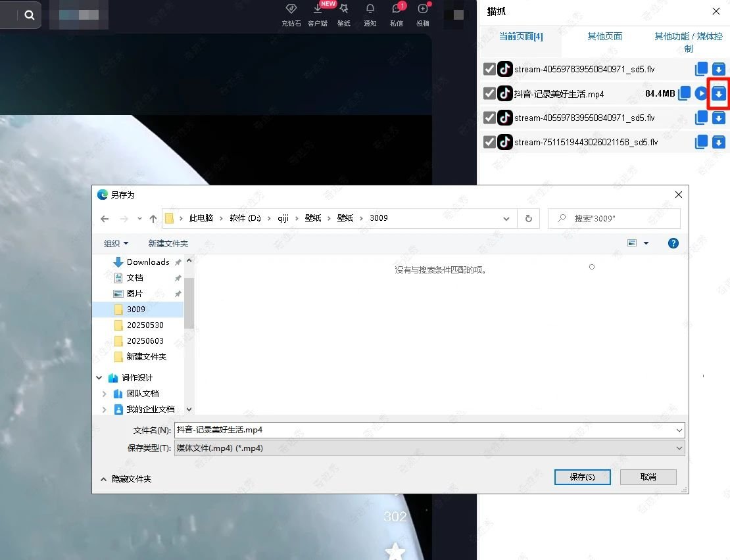The height and width of the screenshot is (560, 730).
Task: Expand the 团队文档 tree node
Action: 104,394
